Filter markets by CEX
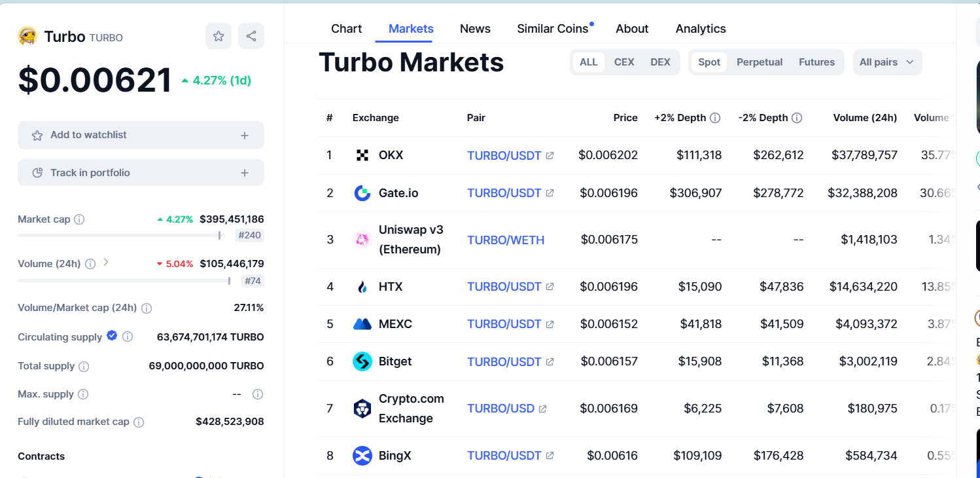This screenshot has width=980, height=478. (x=624, y=62)
